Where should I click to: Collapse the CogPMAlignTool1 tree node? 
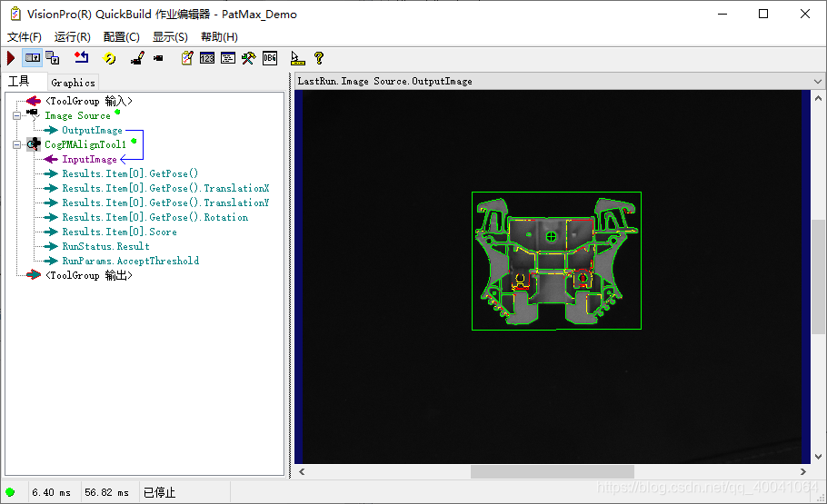tap(17, 144)
